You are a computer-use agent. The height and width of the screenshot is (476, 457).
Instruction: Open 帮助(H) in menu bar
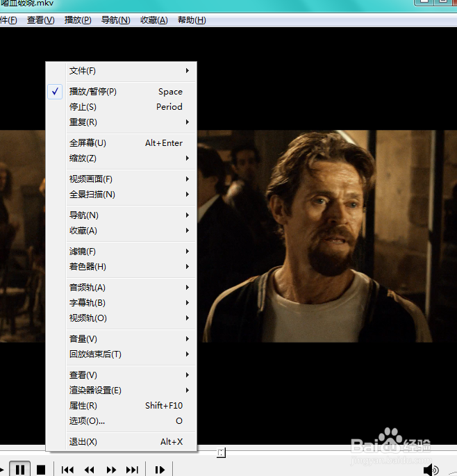192,20
